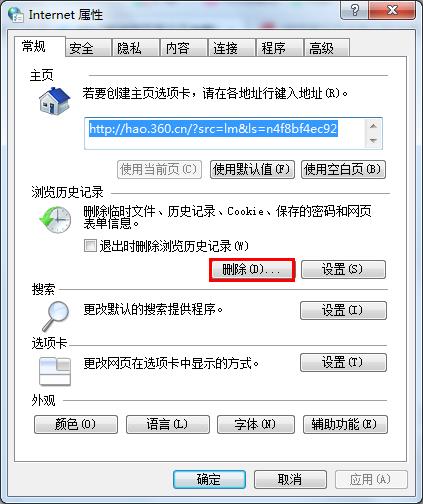Click the blue house homepage icon
The width and height of the screenshot is (423, 504).
coord(55,101)
